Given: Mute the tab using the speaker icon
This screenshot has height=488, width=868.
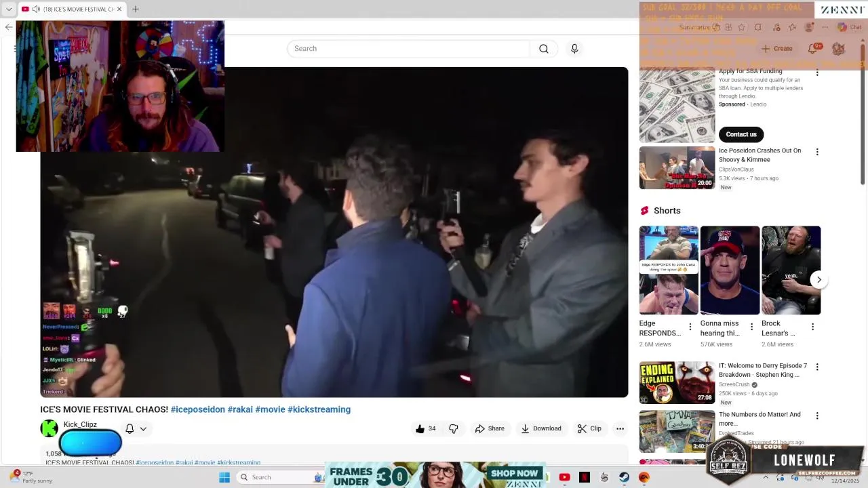Looking at the screenshot, I should tap(36, 9).
